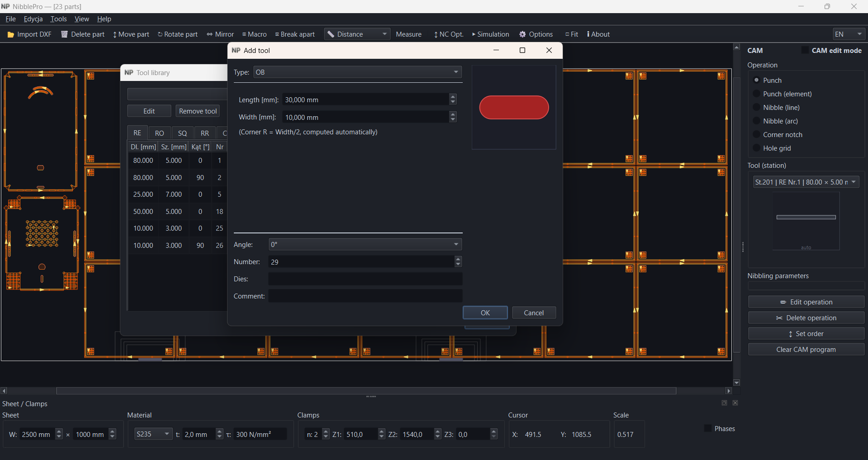Open the tool Type dropdown

coord(358,72)
